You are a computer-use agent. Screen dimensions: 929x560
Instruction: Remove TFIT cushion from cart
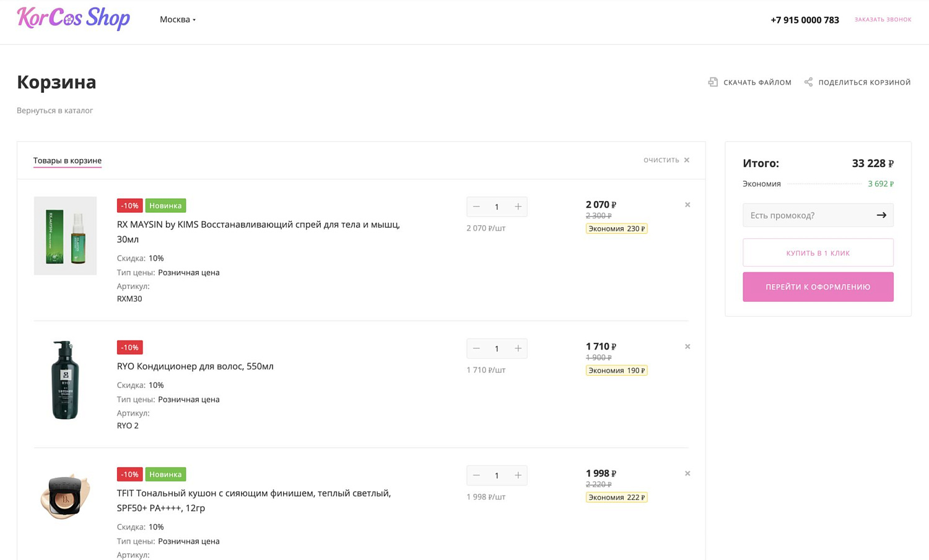[687, 473]
